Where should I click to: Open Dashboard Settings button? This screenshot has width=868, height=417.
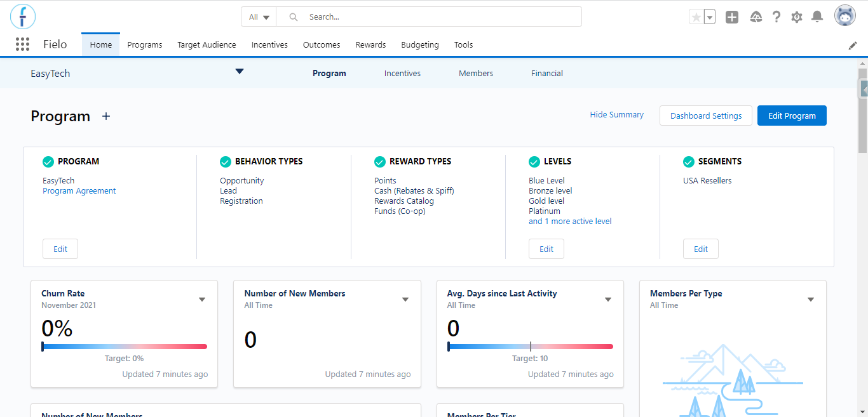tap(706, 116)
